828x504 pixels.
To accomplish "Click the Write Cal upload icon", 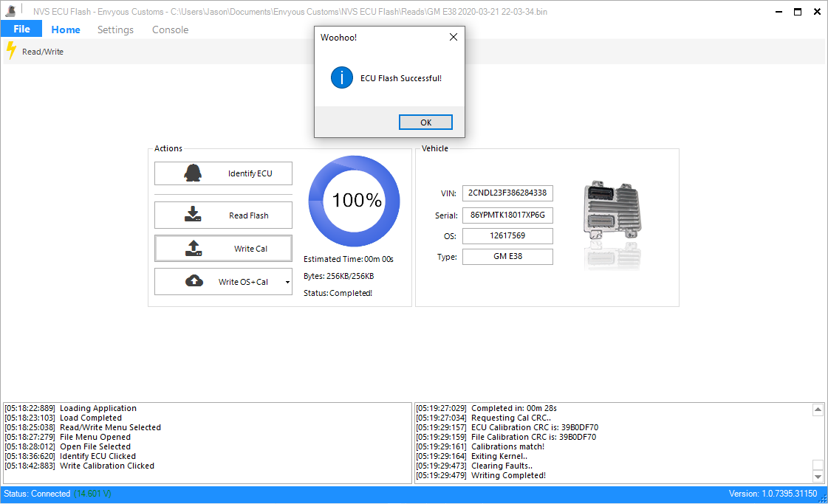I will pos(194,248).
